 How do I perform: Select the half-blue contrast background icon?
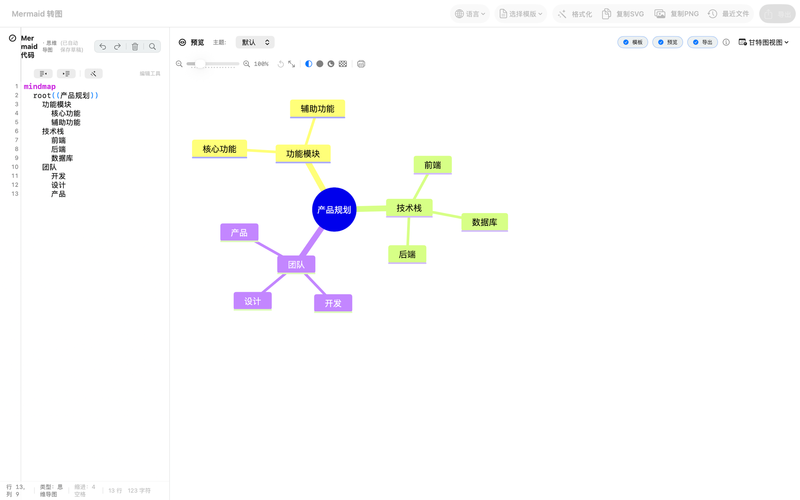tap(309, 64)
